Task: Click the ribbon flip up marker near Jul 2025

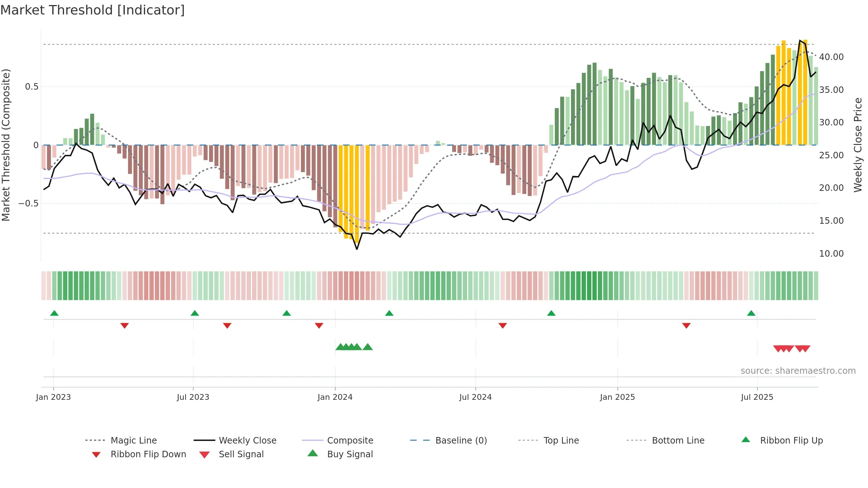Action: pyautogui.click(x=751, y=313)
